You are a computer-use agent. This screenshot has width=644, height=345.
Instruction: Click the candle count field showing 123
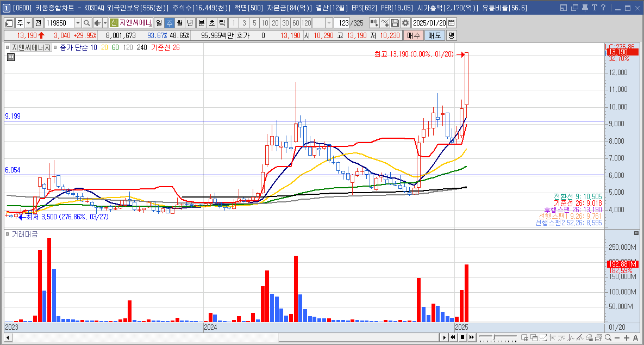pyautogui.click(x=341, y=23)
